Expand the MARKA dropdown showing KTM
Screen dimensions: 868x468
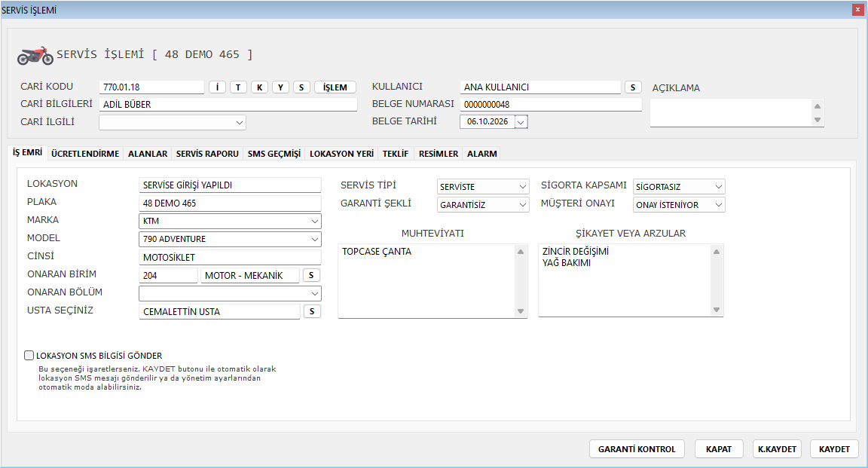pyautogui.click(x=314, y=221)
